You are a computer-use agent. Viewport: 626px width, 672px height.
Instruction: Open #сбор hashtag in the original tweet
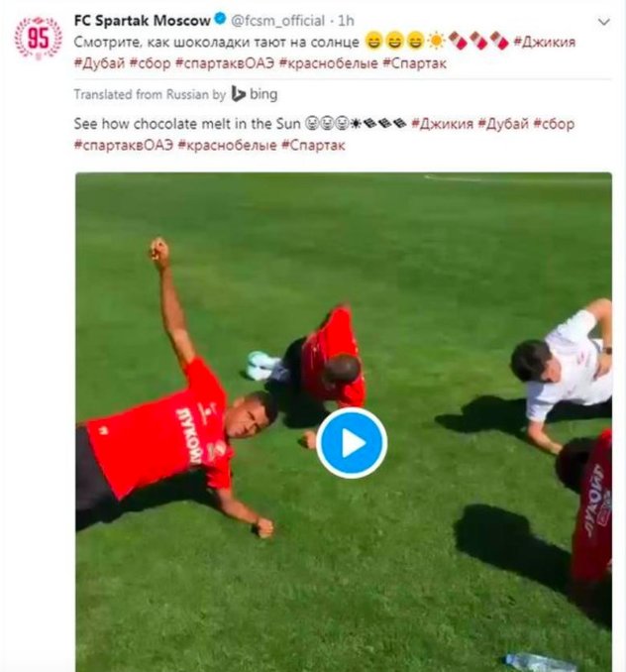pos(150,63)
